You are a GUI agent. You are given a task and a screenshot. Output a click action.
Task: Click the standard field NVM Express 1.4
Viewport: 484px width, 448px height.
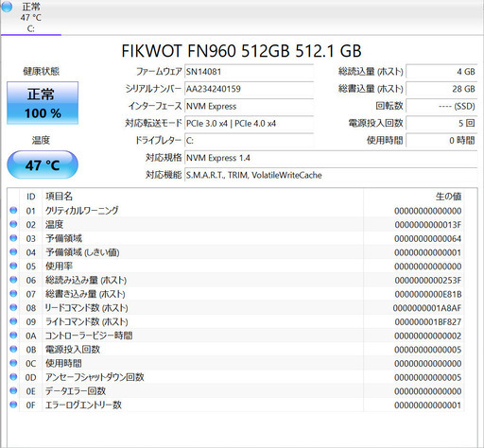[331, 158]
